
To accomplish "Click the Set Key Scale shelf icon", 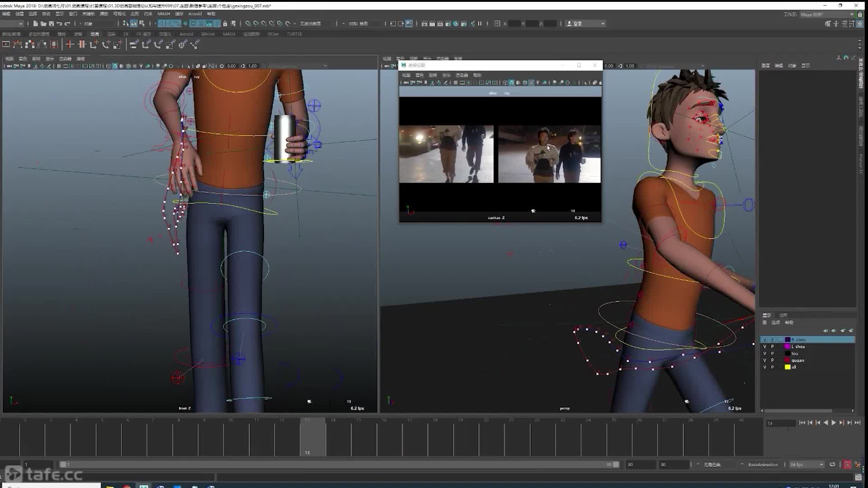I will click(x=118, y=44).
